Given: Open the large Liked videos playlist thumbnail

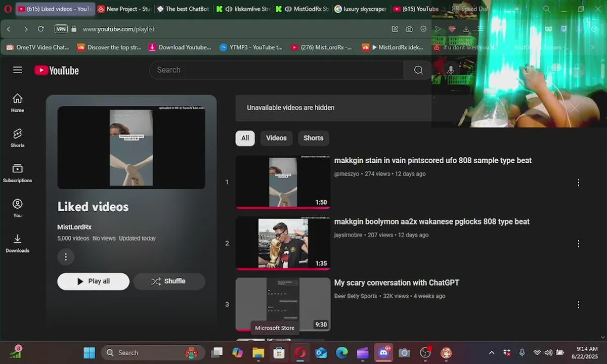Looking at the screenshot, I should point(132,148).
